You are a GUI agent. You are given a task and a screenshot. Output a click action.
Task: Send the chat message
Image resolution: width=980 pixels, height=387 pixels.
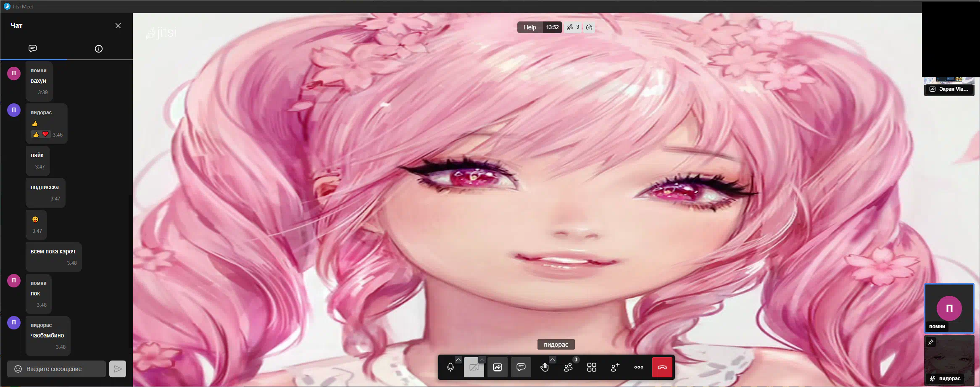(x=118, y=369)
